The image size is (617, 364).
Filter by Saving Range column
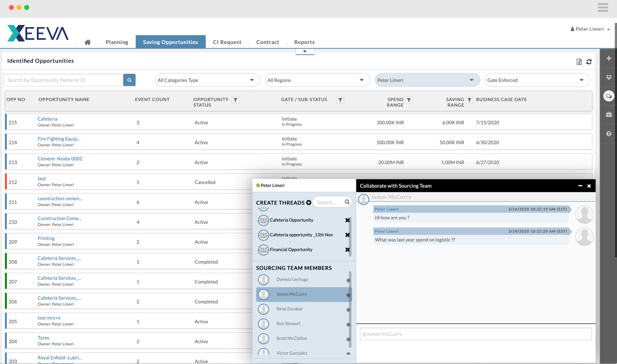pos(470,100)
